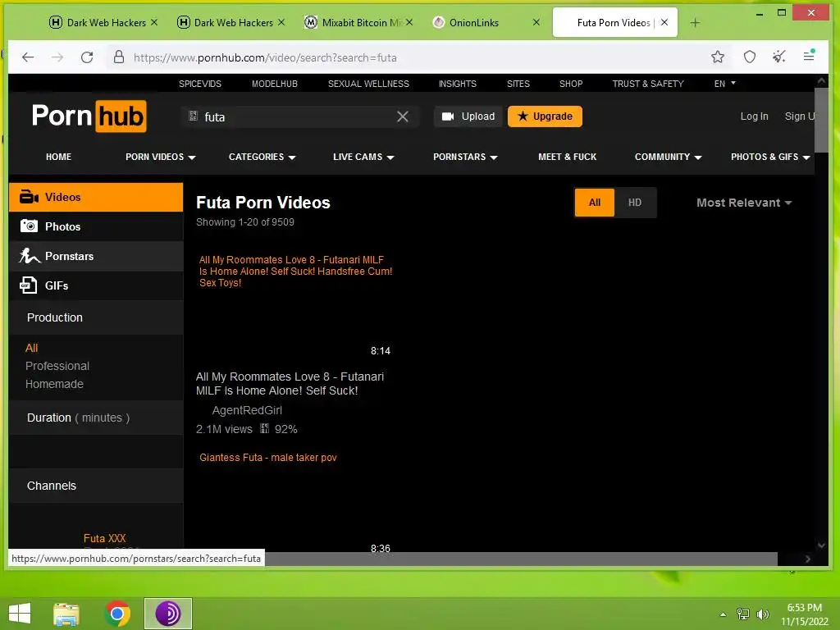
Task: Open the EN language dropdown
Action: [725, 84]
